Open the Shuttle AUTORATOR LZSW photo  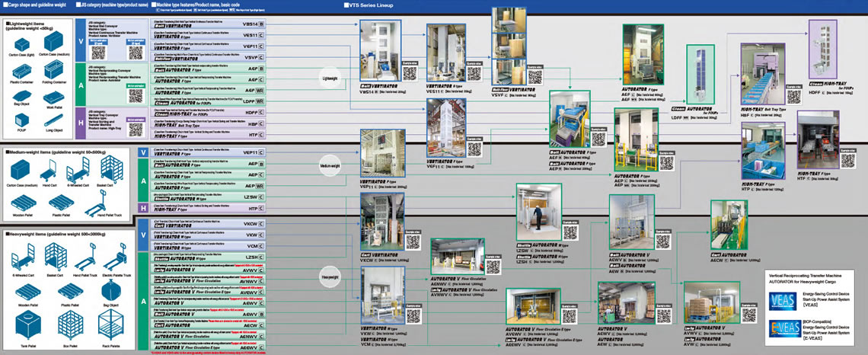(x=538, y=212)
